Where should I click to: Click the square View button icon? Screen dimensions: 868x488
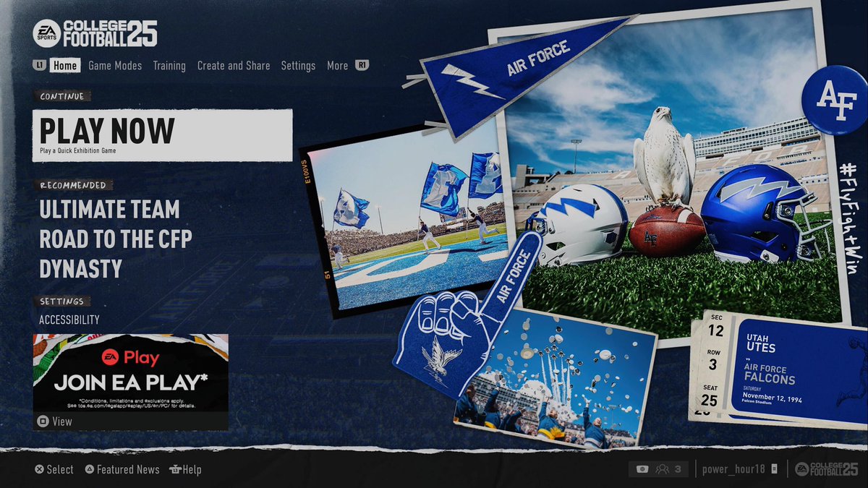pos(43,421)
